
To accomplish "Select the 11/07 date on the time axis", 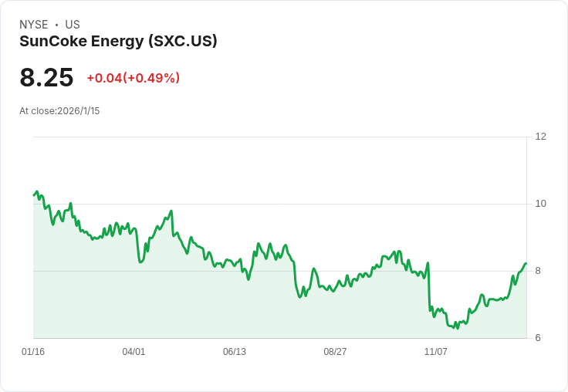I will (x=436, y=352).
